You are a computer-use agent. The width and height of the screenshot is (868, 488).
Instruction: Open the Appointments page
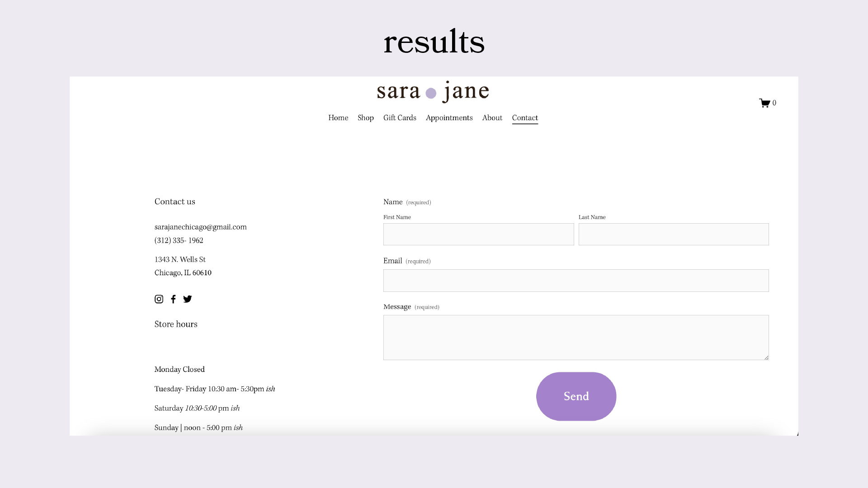click(449, 118)
